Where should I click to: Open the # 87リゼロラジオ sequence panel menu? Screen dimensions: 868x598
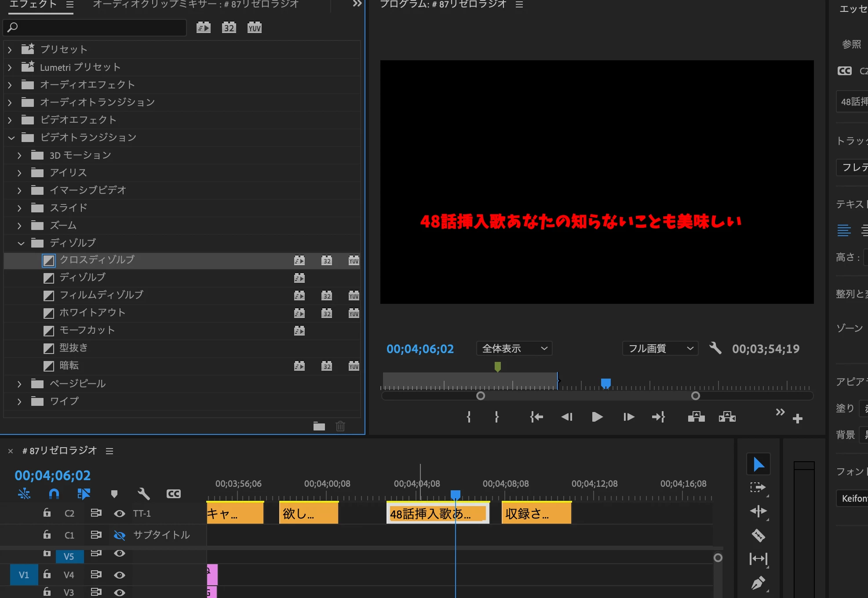[x=109, y=451]
